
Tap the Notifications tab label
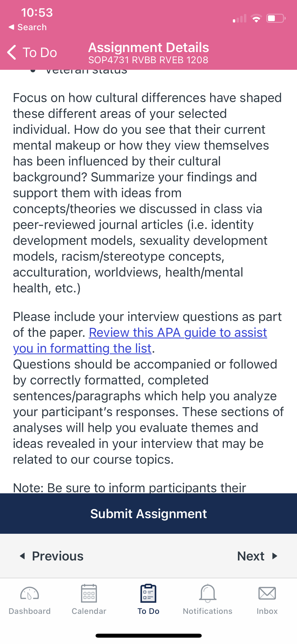208,611
